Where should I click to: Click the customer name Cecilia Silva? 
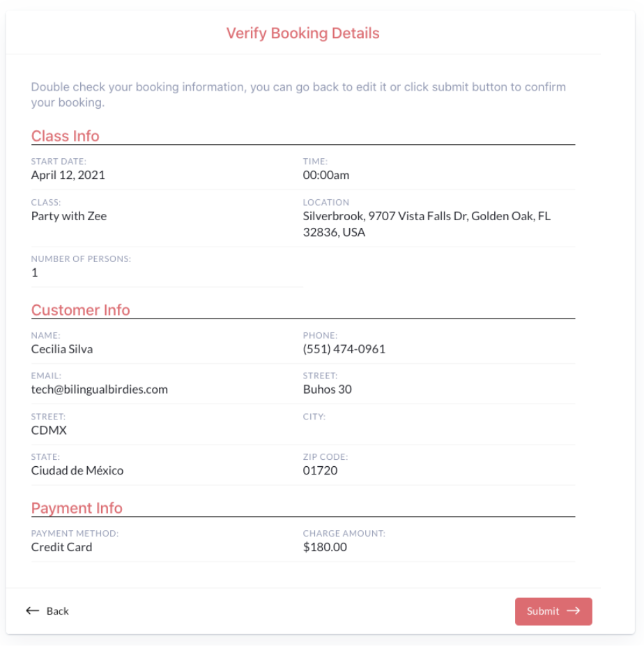[x=62, y=349]
